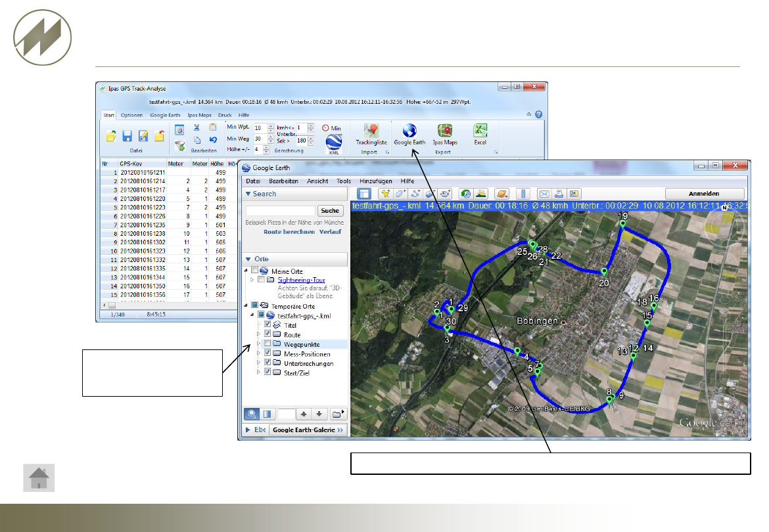Toggle the Temporäre Orte checkbox
769x532 pixels.
254,305
